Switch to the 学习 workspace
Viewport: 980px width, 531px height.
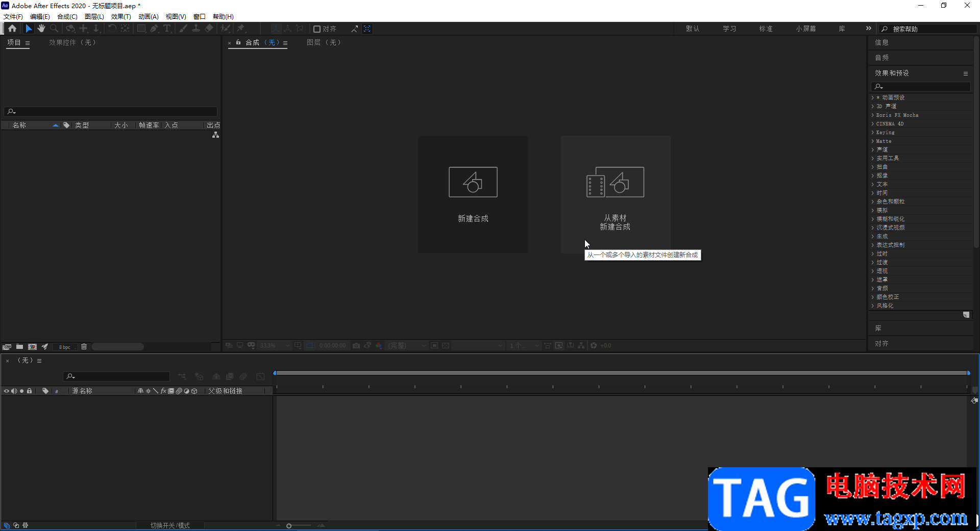(729, 29)
